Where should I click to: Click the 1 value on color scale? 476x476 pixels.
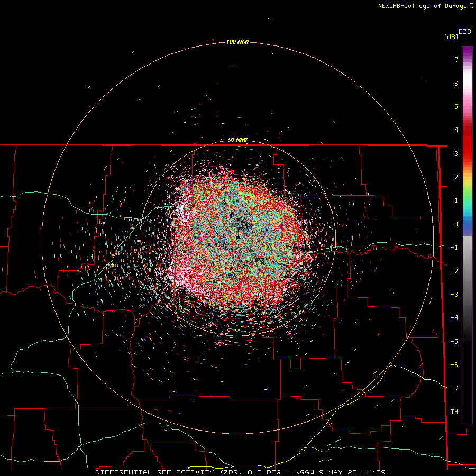click(456, 200)
